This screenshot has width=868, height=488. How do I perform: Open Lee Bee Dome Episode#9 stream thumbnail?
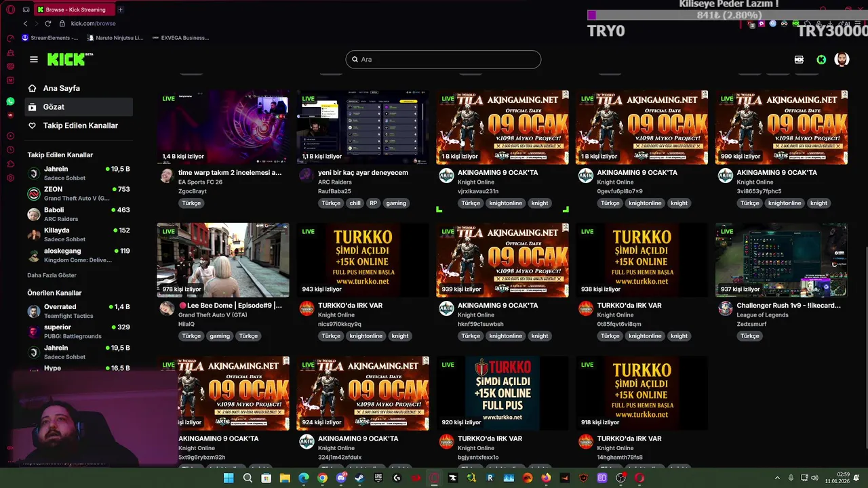coord(223,260)
